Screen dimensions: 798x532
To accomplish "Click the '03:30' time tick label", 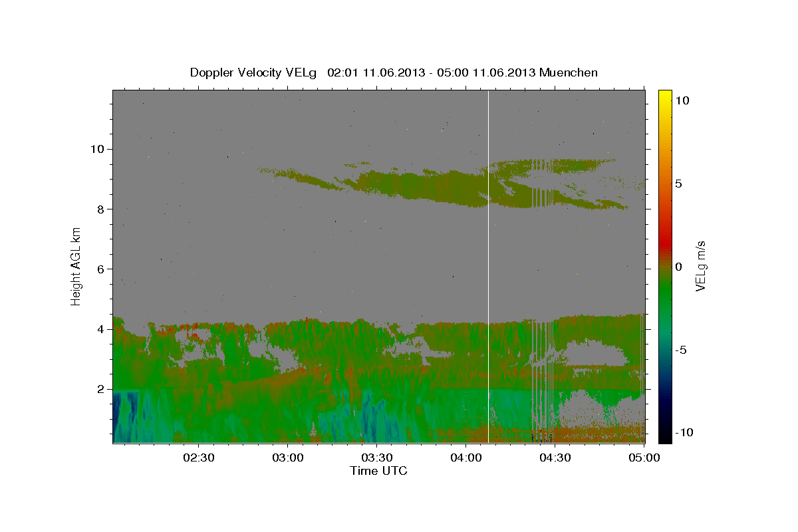I will tap(376, 458).
